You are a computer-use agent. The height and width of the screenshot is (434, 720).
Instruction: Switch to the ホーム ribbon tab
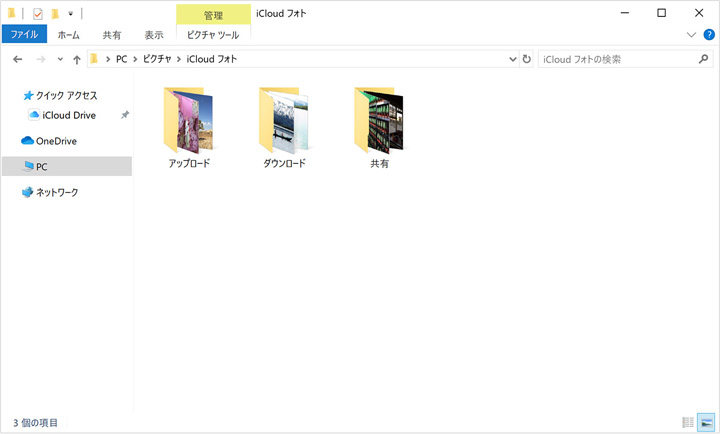coord(68,35)
